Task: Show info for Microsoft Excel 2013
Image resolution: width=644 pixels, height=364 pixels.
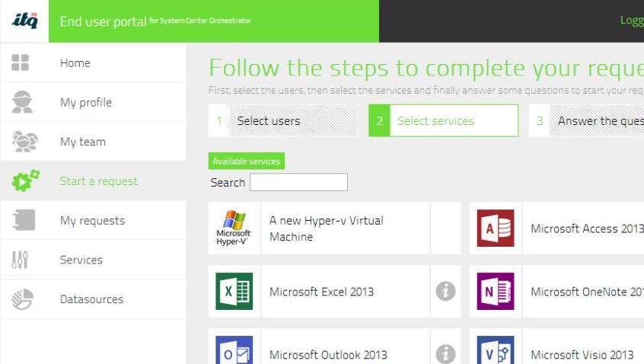Action: tap(445, 292)
